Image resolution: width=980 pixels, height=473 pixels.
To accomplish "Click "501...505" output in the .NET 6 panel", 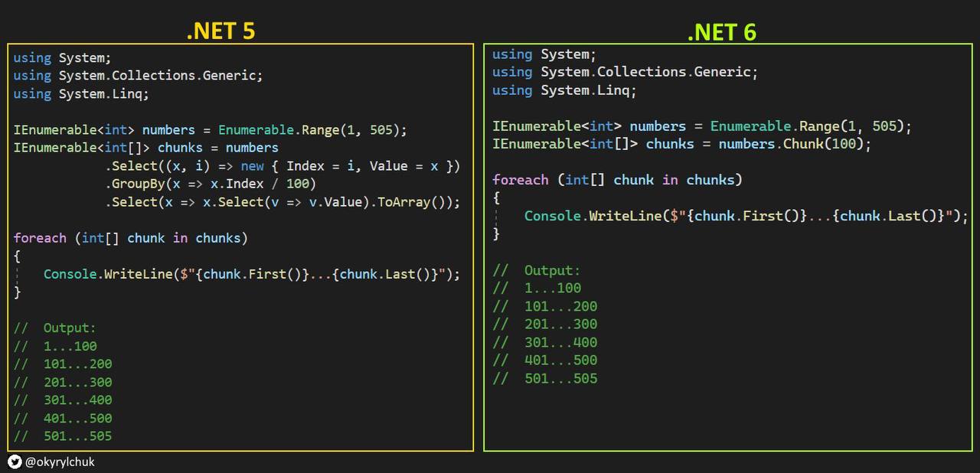I will point(560,379).
